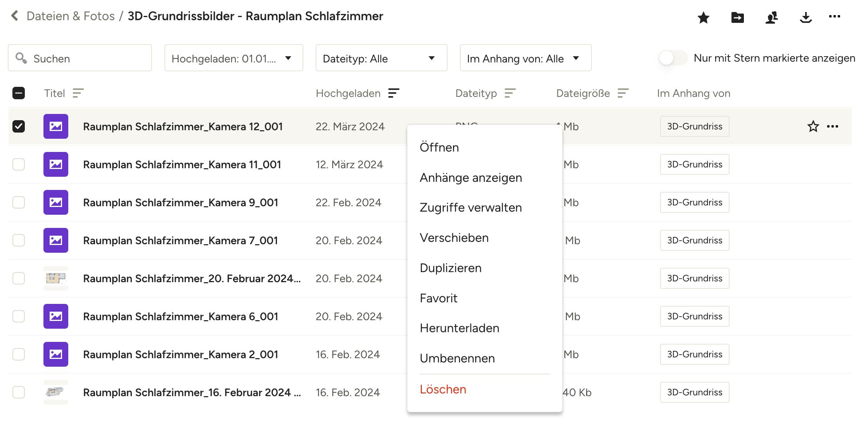The height and width of the screenshot is (438, 868).
Task: Open file Raumplan Schlafzimmer_Kamera 6_001
Action: point(180,316)
